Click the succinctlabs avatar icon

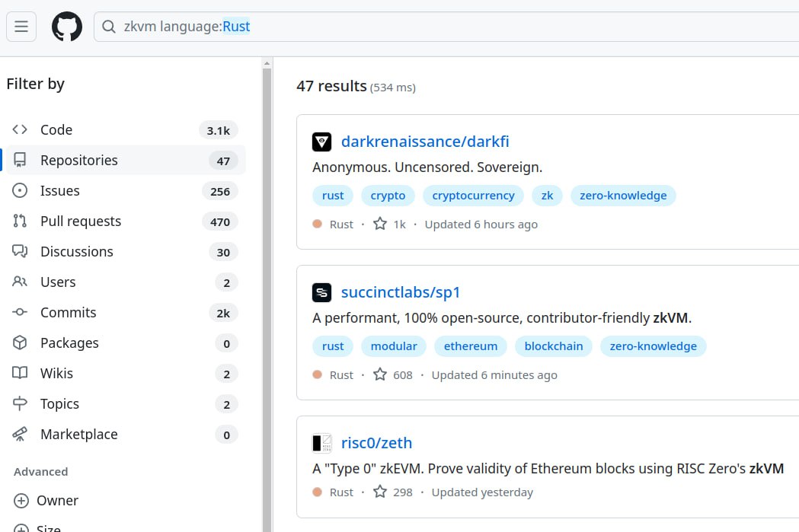321,292
